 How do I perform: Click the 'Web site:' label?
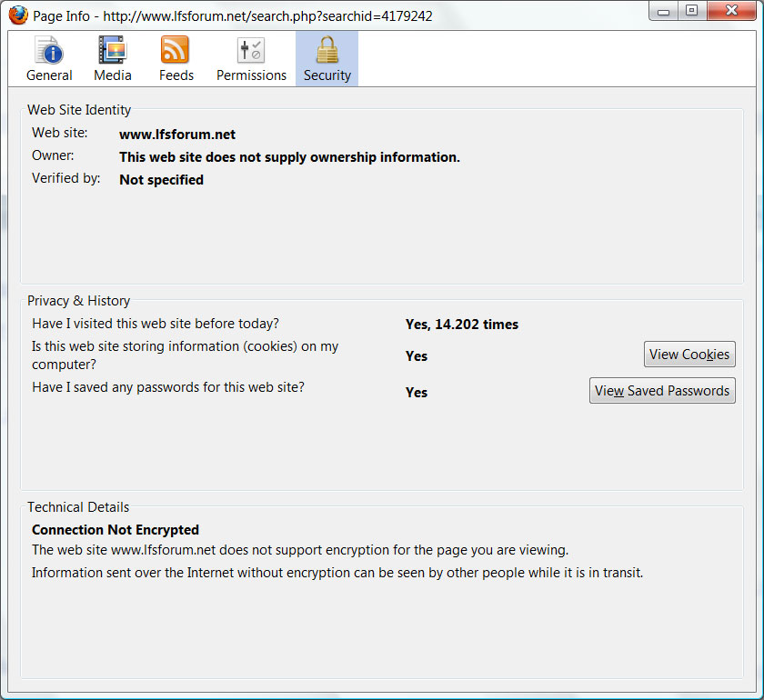(x=59, y=133)
